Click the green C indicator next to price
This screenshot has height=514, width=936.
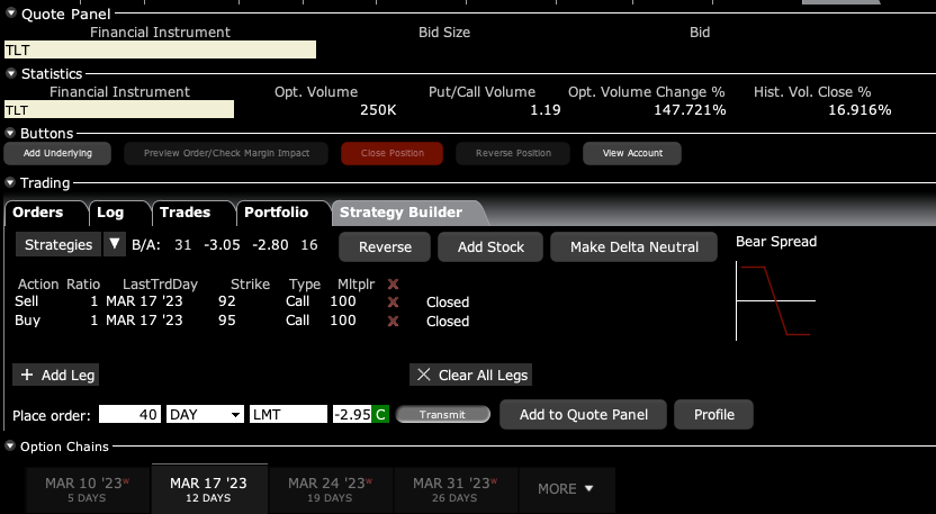pos(380,414)
